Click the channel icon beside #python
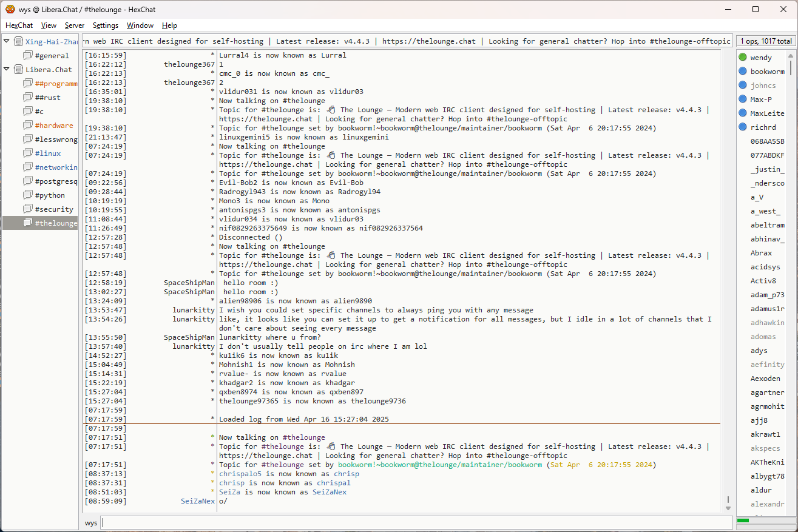 coord(28,195)
